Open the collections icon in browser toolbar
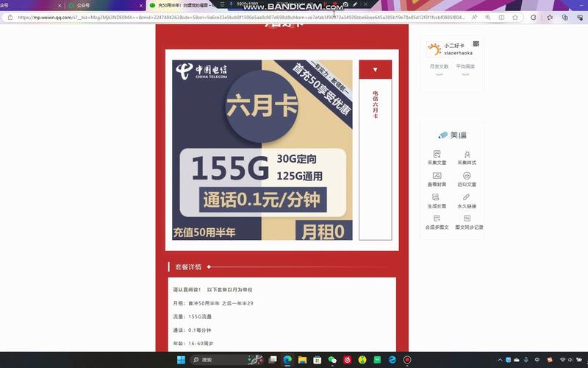 pos(564,17)
